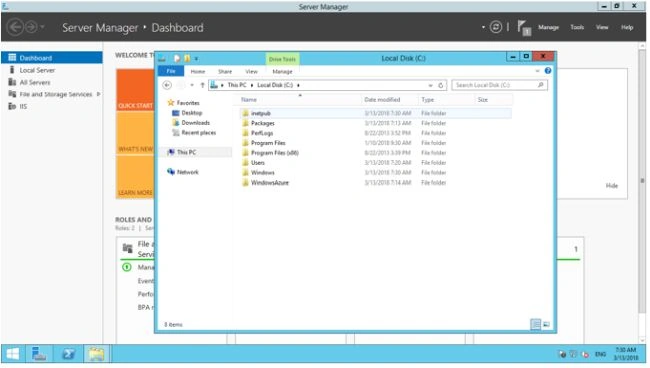Open the Windows Start button
650x368 pixels.
(x=12, y=354)
